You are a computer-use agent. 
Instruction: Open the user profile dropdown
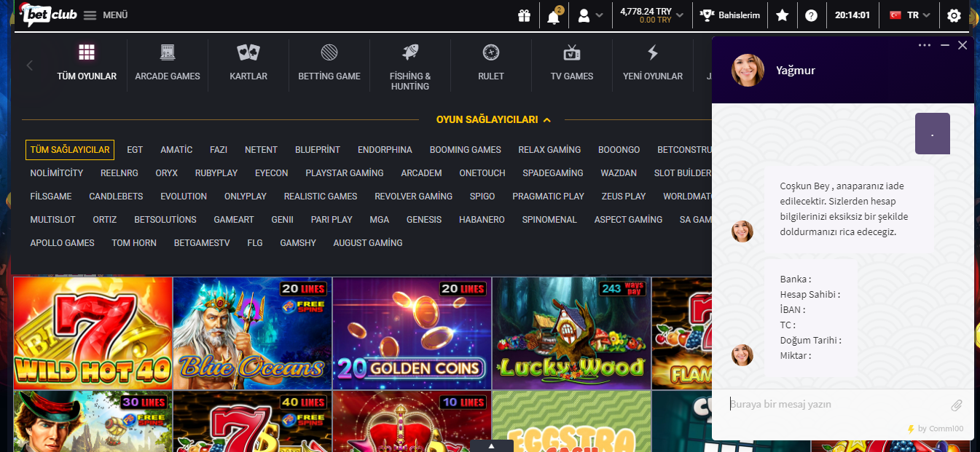589,15
